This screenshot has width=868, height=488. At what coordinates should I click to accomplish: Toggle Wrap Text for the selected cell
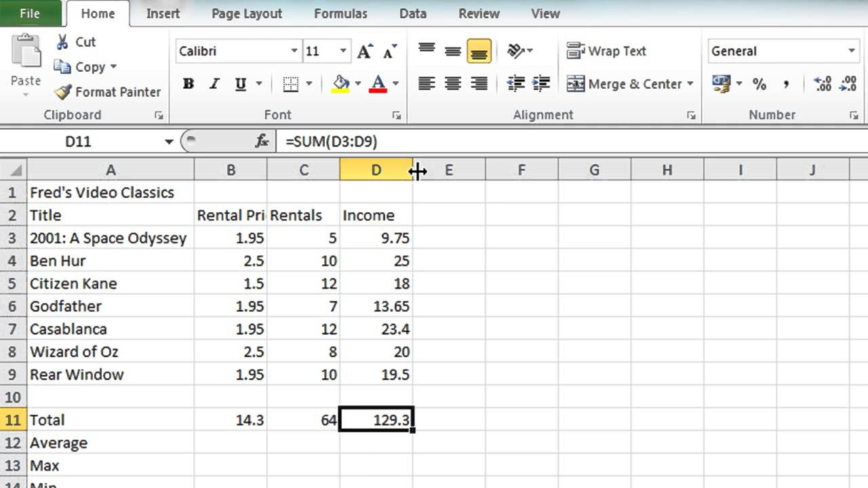click(x=606, y=51)
